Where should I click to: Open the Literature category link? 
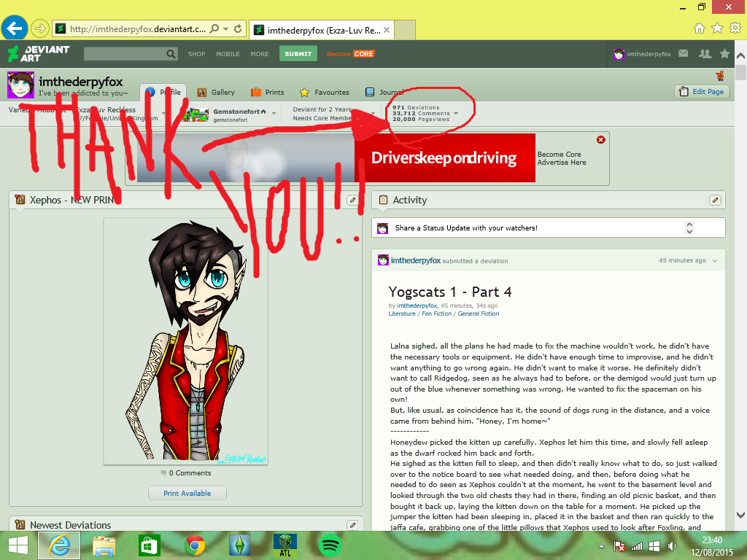(x=402, y=314)
